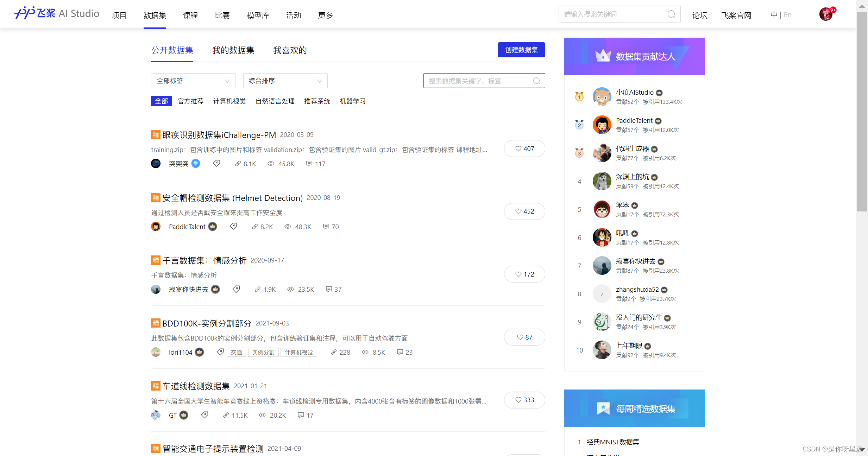Select the 公开数据集 tab
Image resolution: width=868 pixels, height=456 pixels.
(x=172, y=50)
